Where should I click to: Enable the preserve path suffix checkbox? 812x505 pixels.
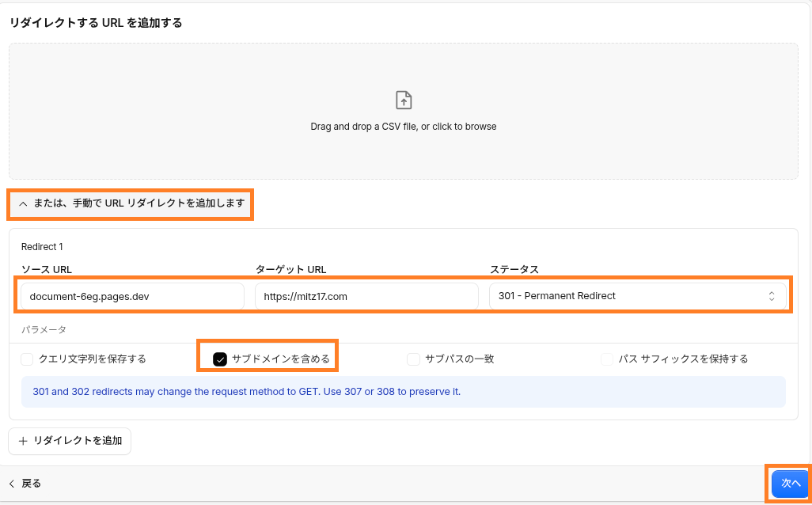click(607, 359)
